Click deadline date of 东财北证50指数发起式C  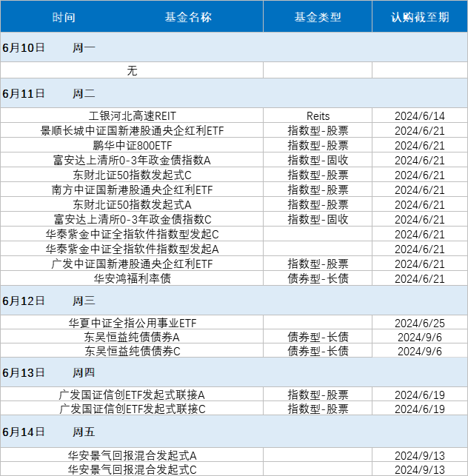click(x=419, y=175)
